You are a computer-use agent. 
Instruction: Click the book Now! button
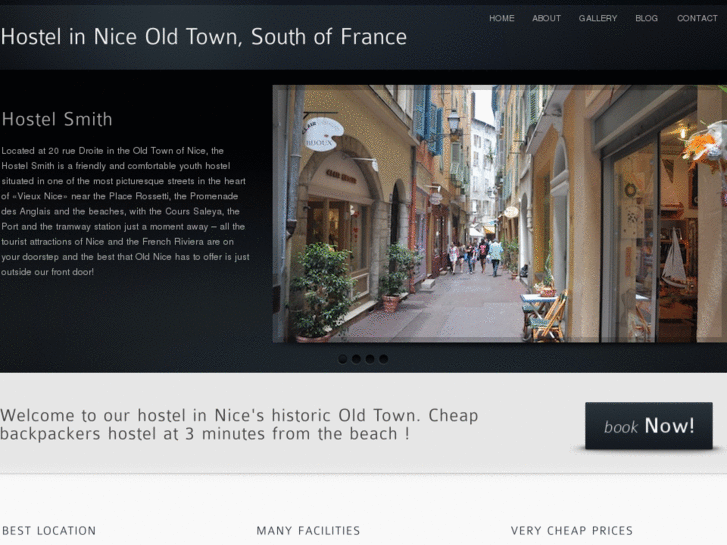pyautogui.click(x=649, y=425)
